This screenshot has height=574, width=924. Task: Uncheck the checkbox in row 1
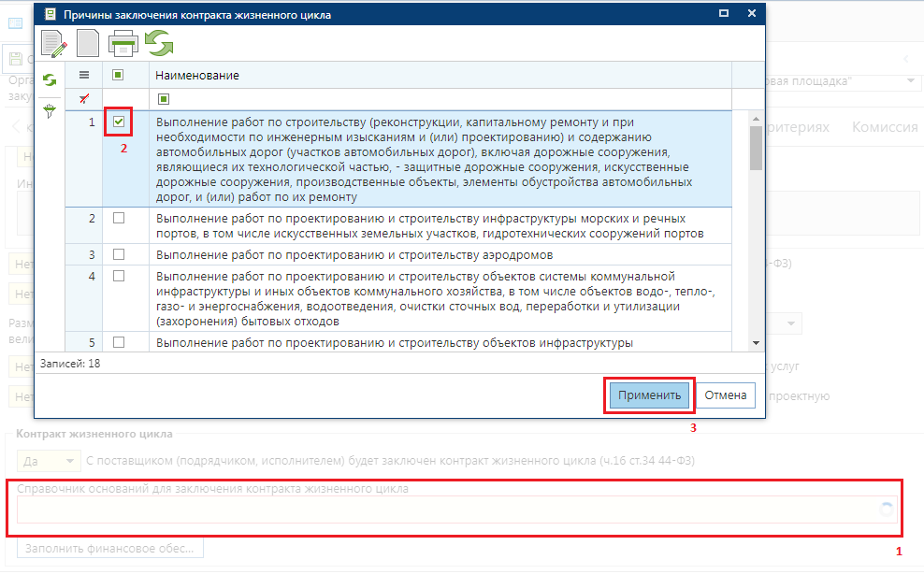tap(119, 122)
